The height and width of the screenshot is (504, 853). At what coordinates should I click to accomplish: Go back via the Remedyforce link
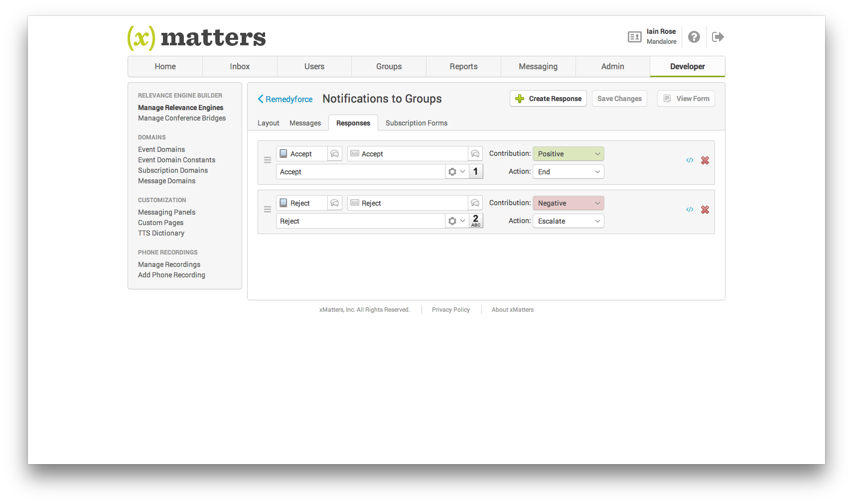tap(285, 99)
